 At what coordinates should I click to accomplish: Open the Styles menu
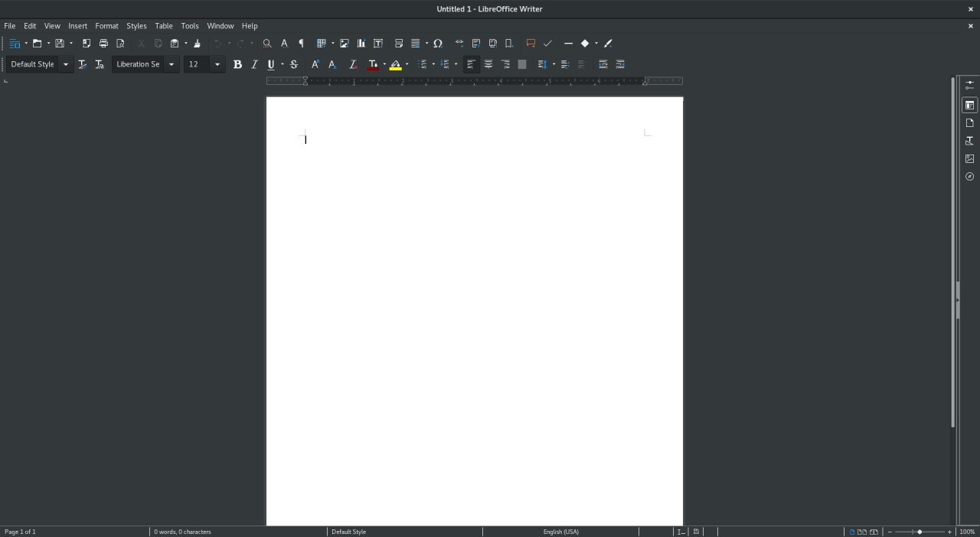coord(136,26)
